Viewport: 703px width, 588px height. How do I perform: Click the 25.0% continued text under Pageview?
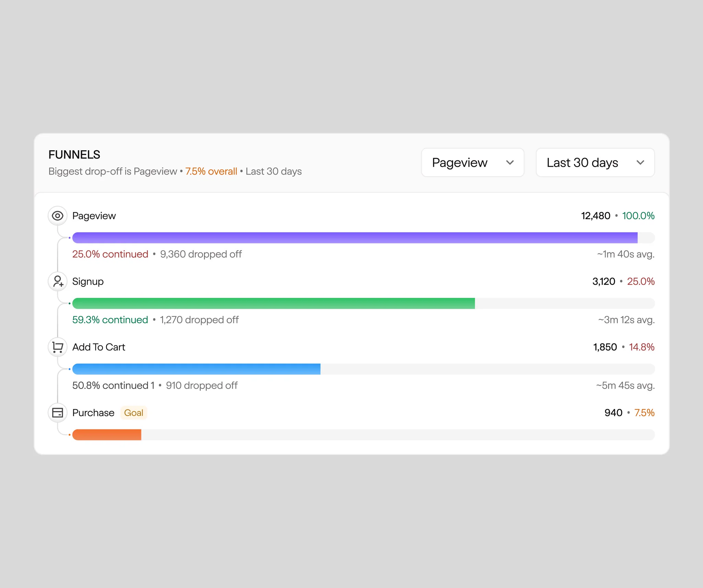pyautogui.click(x=110, y=254)
